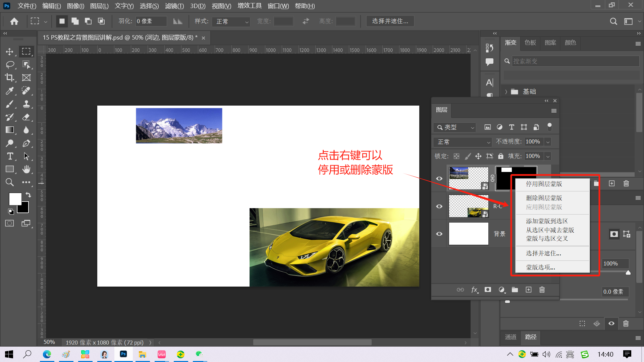Expand the 基础 gradient folder
644x362 pixels.
(x=506, y=92)
